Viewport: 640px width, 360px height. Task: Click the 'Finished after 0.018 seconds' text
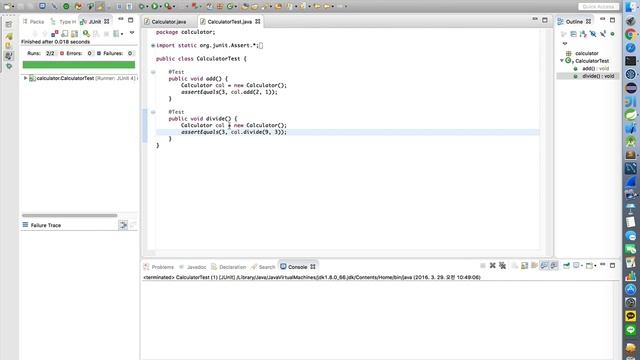(56, 42)
